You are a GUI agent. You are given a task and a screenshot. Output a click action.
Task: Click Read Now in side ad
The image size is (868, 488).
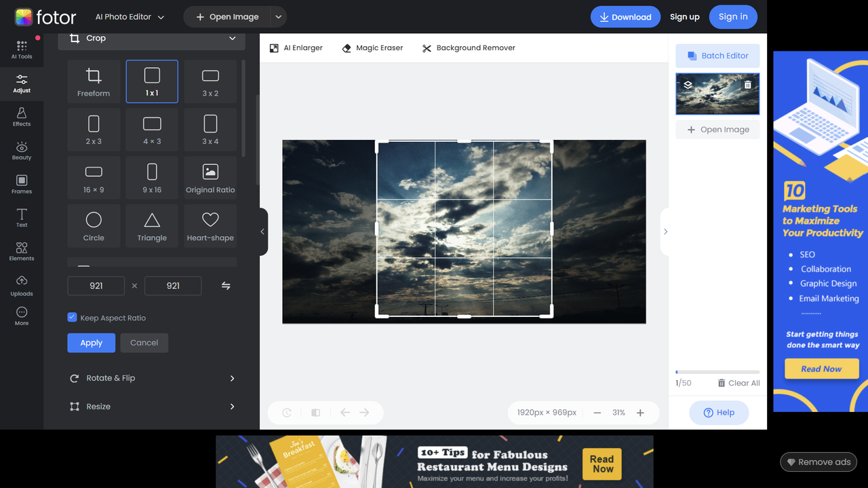822,369
